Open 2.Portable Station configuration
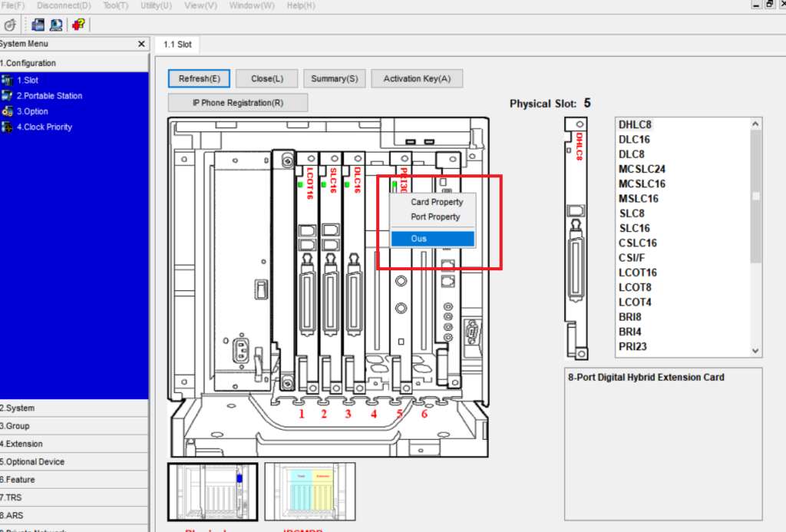The width and height of the screenshot is (786, 532). tap(49, 96)
